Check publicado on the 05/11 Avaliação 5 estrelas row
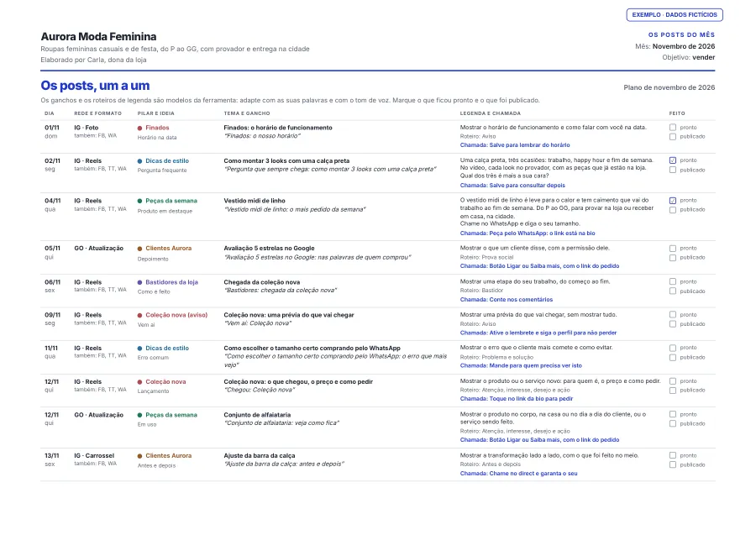Image resolution: width=756 pixels, height=535 pixels. click(673, 258)
